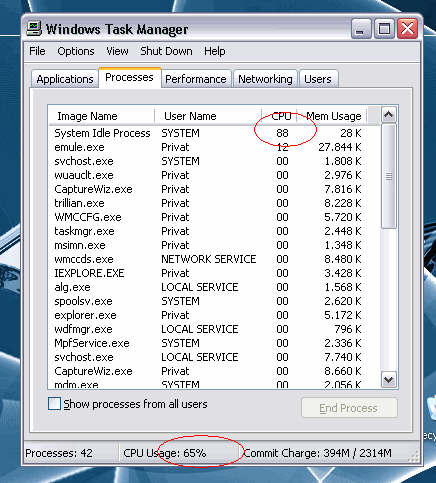The image size is (436, 483).
Task: Open the Networking tab
Action: tap(265, 79)
